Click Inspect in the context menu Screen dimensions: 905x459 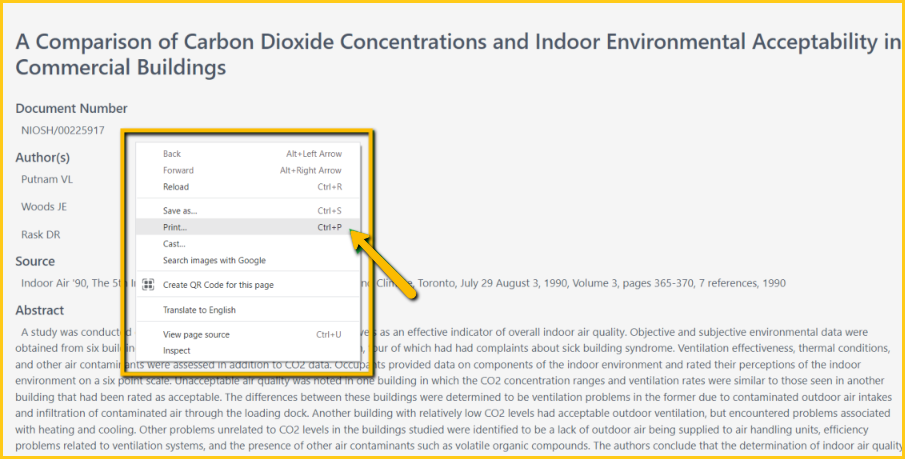click(x=177, y=351)
